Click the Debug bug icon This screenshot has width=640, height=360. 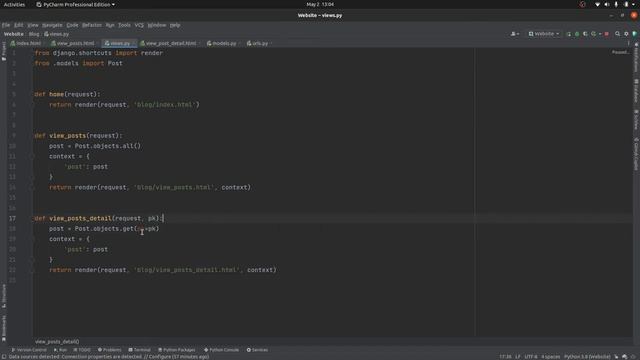pyautogui.click(x=577, y=34)
